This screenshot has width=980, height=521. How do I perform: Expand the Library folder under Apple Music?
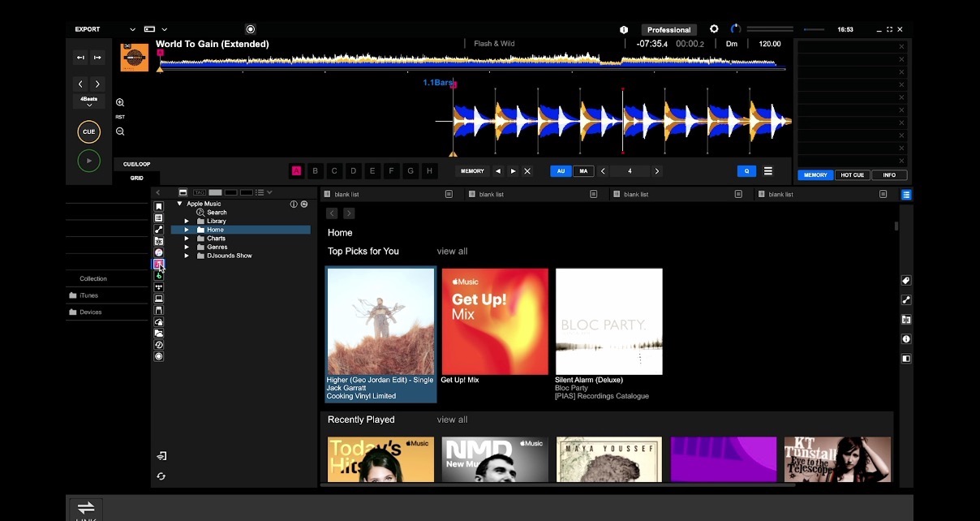click(x=187, y=220)
